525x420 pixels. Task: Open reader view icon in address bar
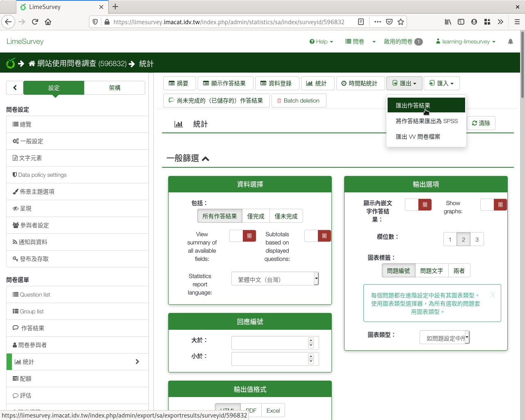coord(361,22)
